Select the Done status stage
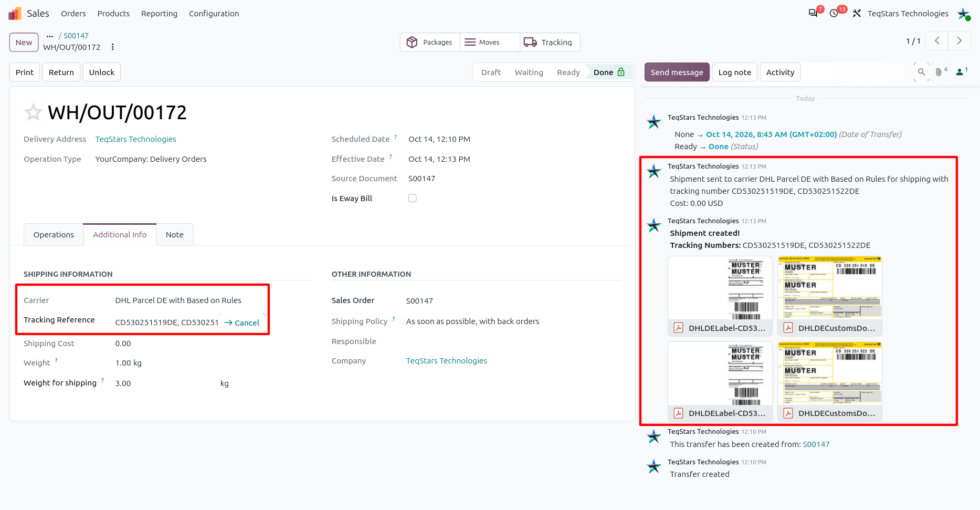Image resolution: width=980 pixels, height=510 pixels. click(x=609, y=72)
